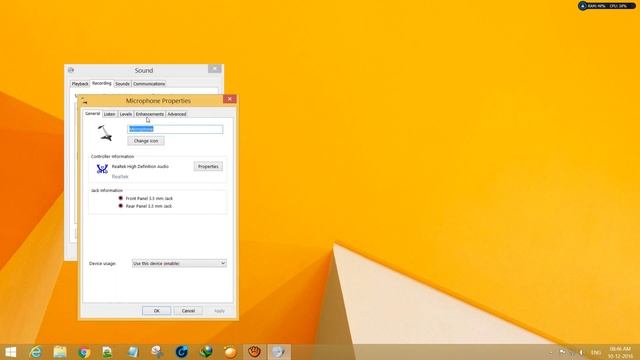This screenshot has height=360, width=640.
Task: Open the Windows Start button
Action: coord(11,352)
